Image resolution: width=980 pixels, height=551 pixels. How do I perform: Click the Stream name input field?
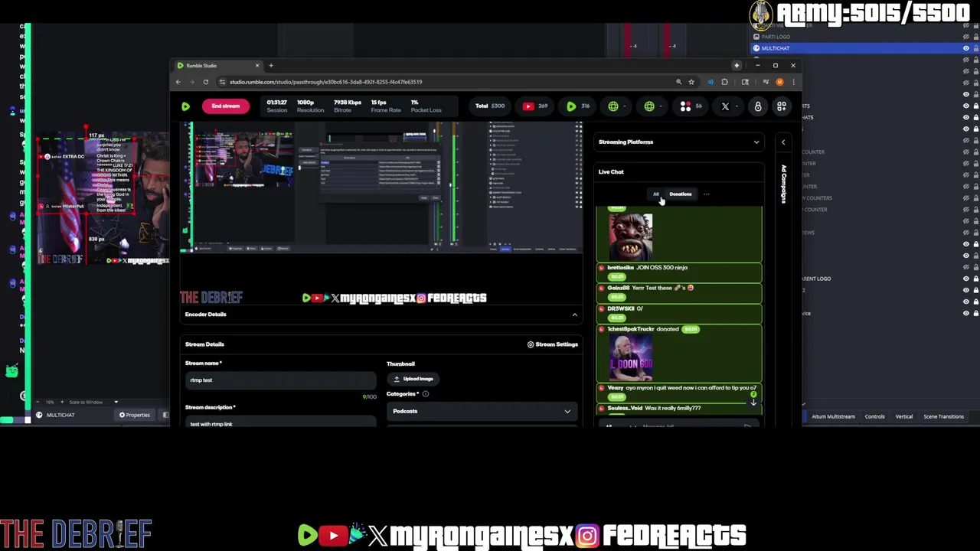tap(280, 380)
